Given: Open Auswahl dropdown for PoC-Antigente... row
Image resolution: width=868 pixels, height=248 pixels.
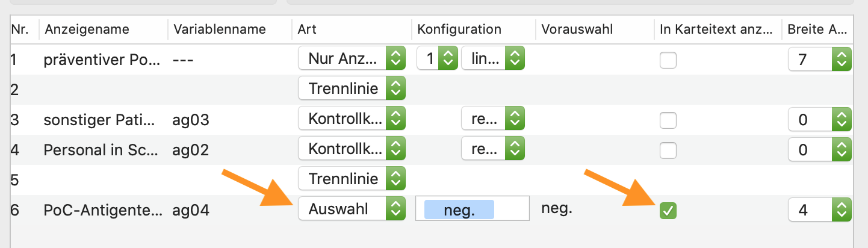Looking at the screenshot, I should pyautogui.click(x=352, y=209).
